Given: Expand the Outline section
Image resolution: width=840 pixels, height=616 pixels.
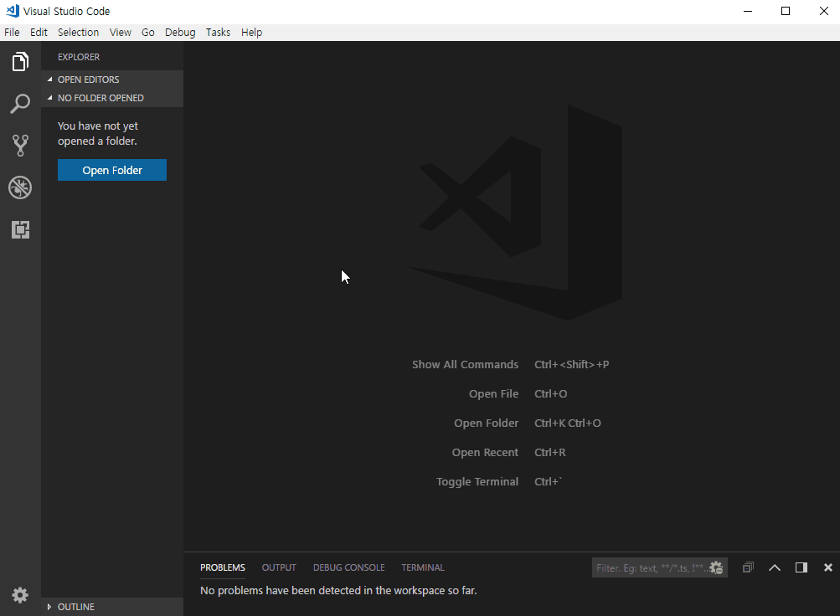Looking at the screenshot, I should (x=112, y=607).
